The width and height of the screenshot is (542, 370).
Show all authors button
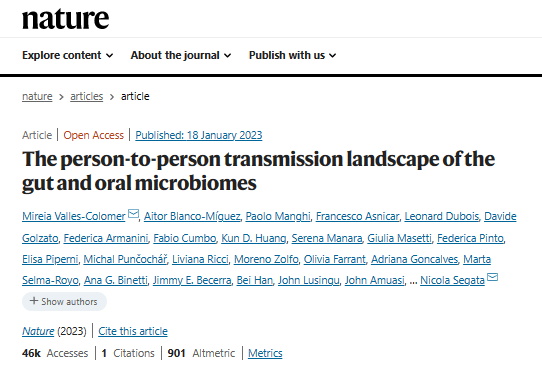(x=64, y=301)
